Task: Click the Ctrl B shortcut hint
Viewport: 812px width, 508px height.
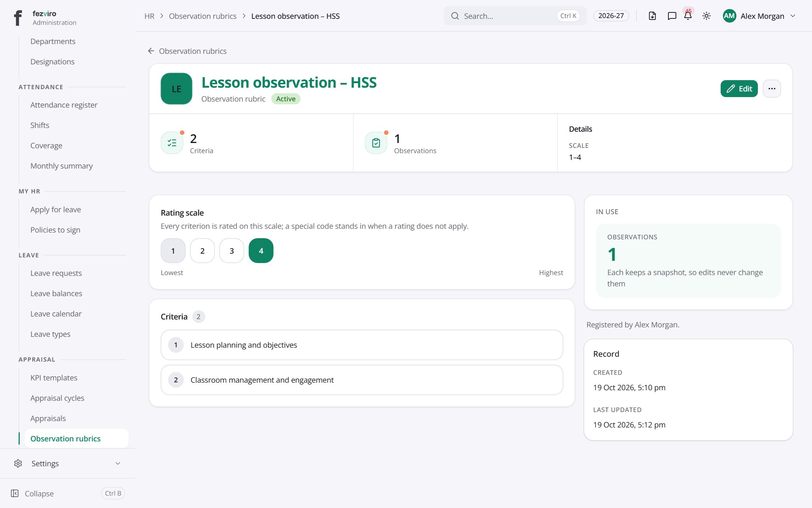Action: coord(113,493)
